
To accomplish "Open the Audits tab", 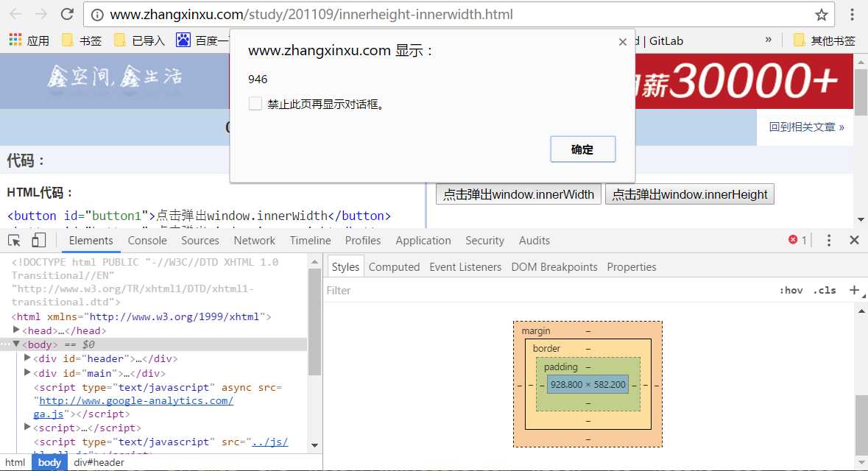I will click(534, 241).
